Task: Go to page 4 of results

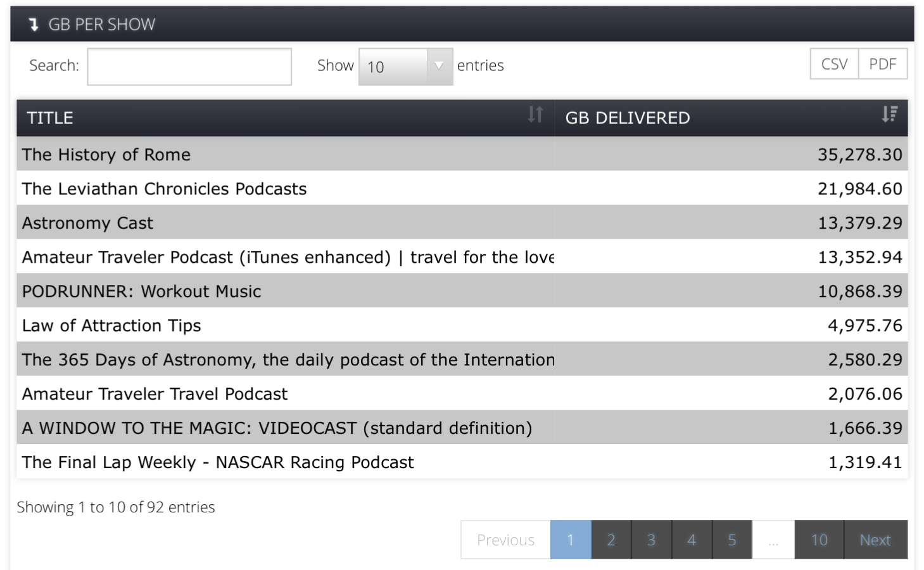Action: pos(692,540)
